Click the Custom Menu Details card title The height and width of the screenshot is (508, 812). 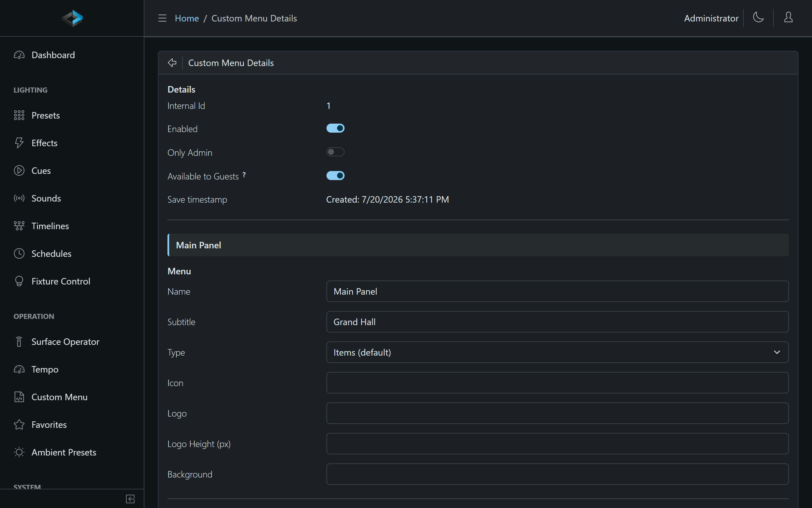tap(231, 63)
